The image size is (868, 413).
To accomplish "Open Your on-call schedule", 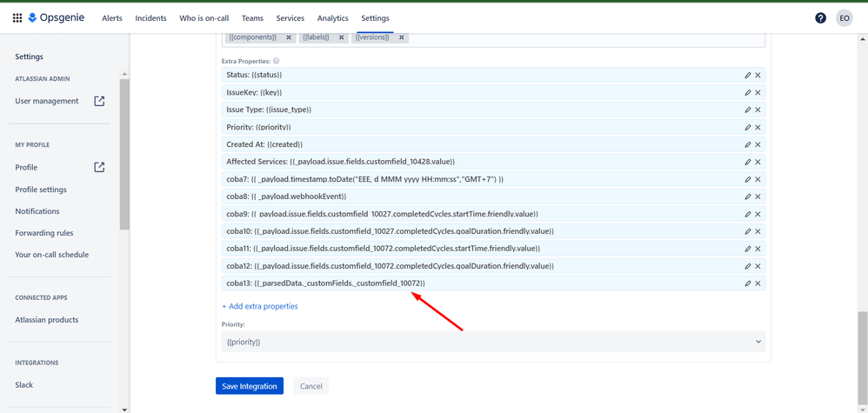I will click(x=52, y=255).
